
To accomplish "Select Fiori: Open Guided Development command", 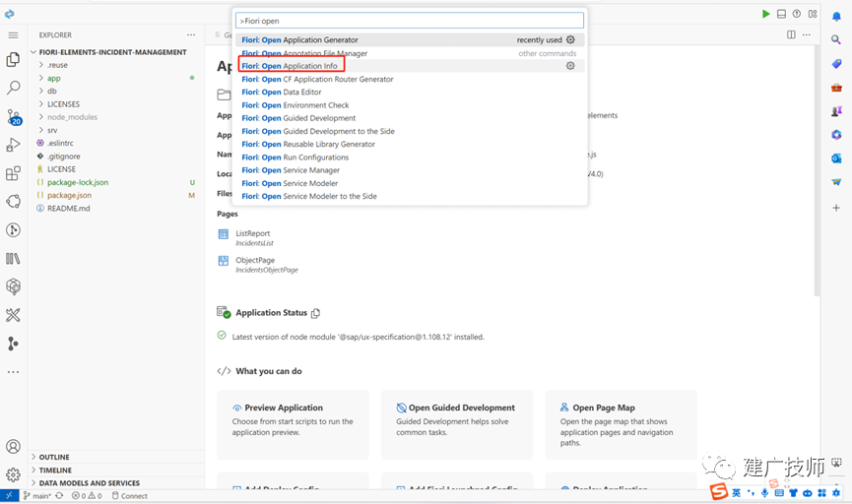I will [x=410, y=118].
